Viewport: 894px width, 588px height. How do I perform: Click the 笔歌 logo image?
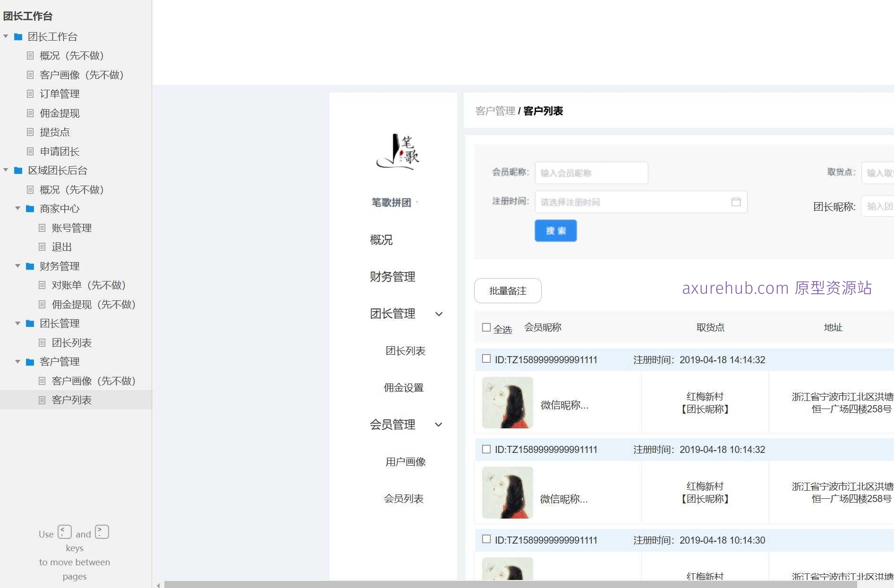(398, 152)
